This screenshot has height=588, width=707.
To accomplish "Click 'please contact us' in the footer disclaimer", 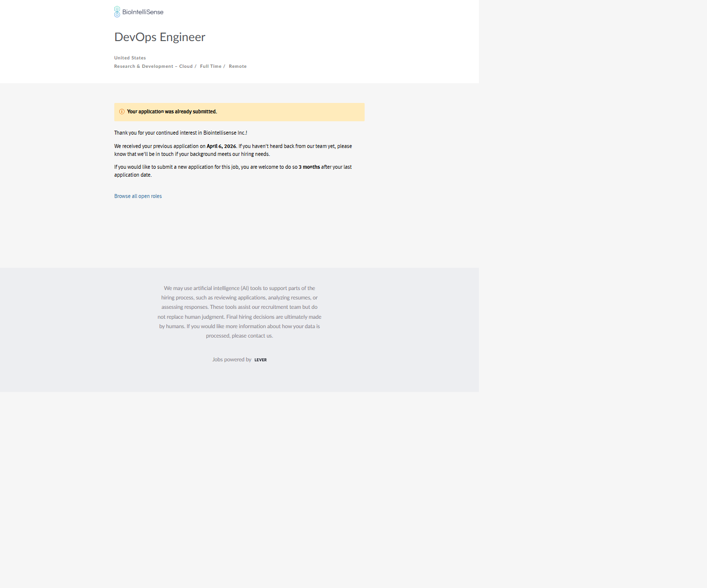I will (252, 336).
